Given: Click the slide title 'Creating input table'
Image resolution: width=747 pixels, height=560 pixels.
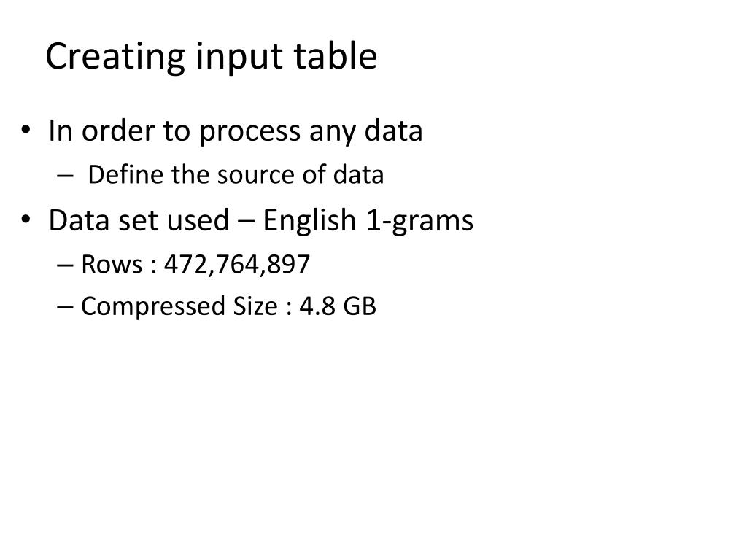Looking at the screenshot, I should click(211, 57).
